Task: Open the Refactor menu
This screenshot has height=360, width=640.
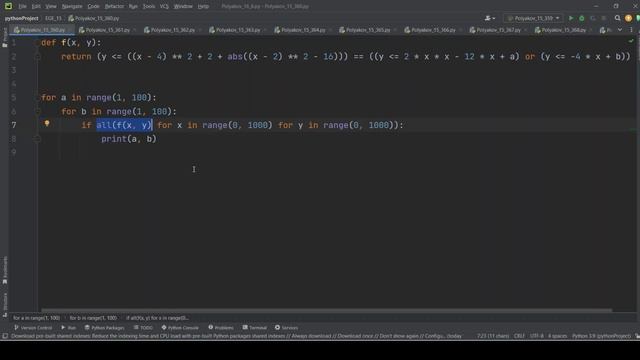Action: pos(114,7)
